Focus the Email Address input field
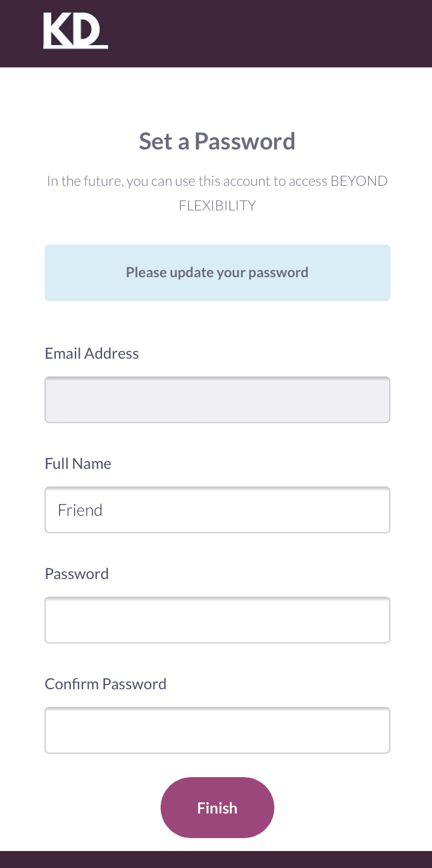This screenshot has height=868, width=432. pos(217,400)
